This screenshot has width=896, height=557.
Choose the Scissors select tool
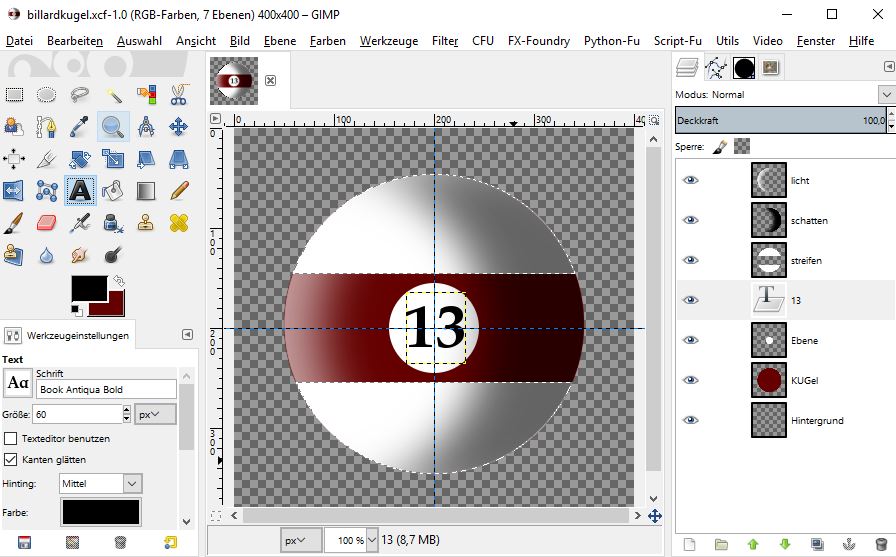(179, 95)
